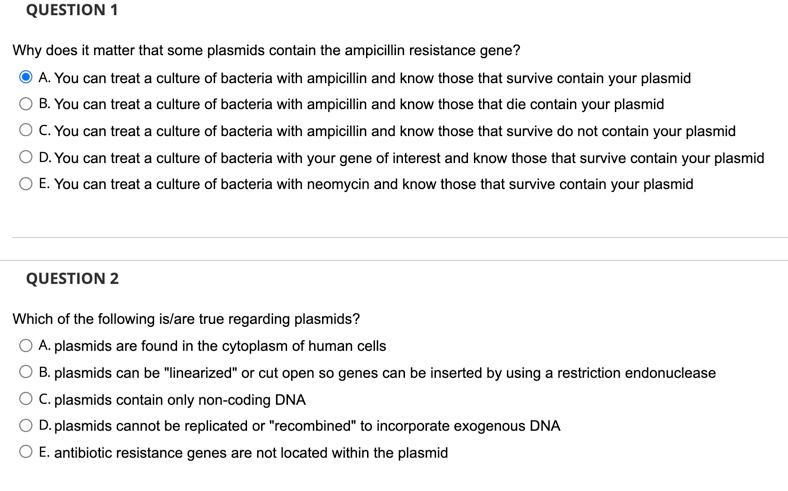Click answer text 'those that die contain your plasmid'
The width and height of the screenshot is (788, 491).
pyautogui.click(x=551, y=105)
